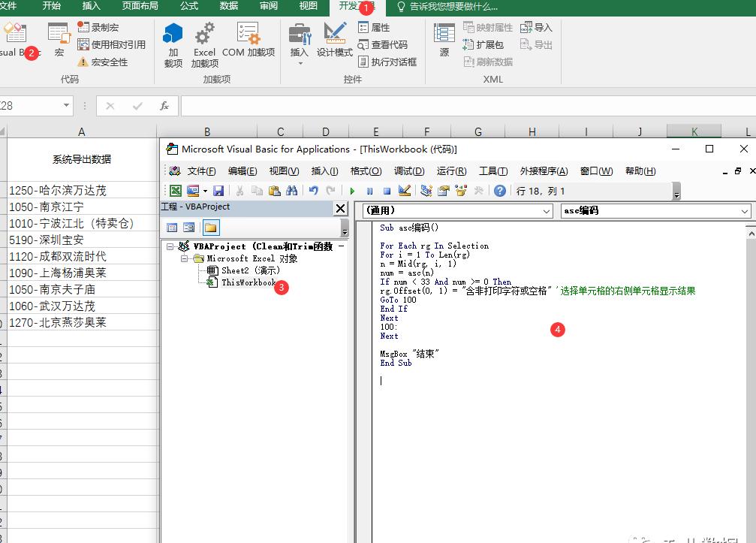Open VBA 调试(D) menu
The image size is (756, 543).
[x=409, y=171]
